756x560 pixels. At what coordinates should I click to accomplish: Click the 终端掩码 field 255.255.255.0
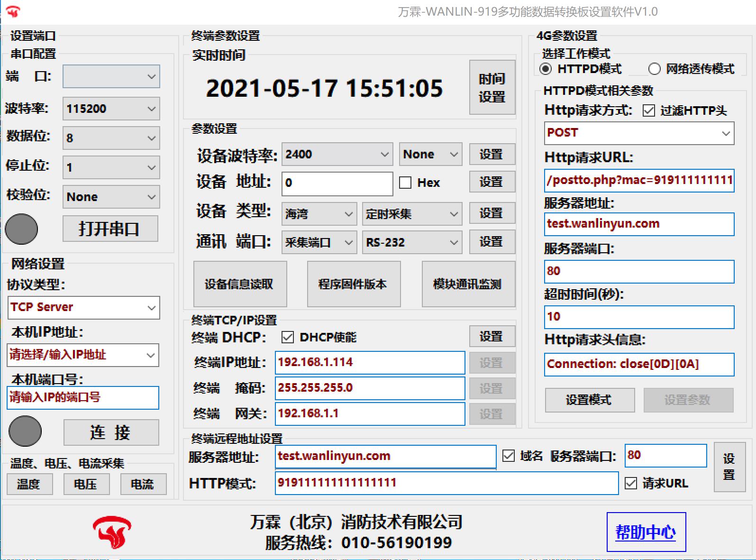click(x=370, y=388)
